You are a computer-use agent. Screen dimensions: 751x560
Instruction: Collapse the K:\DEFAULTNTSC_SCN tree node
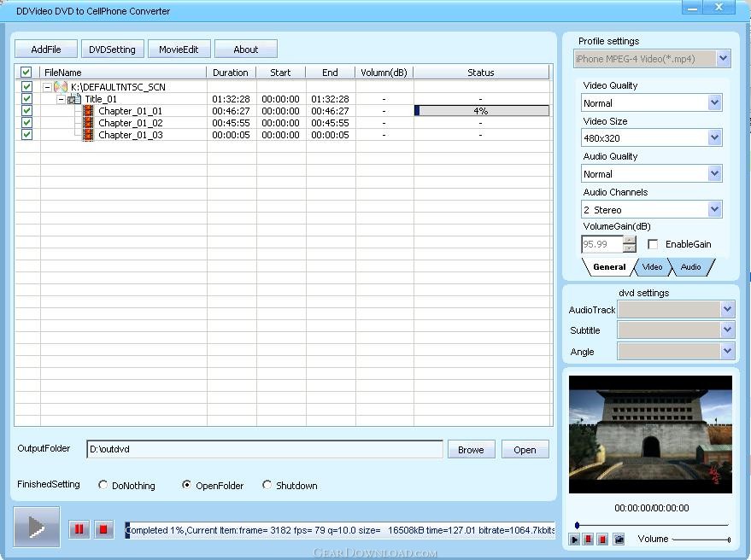tap(47, 87)
